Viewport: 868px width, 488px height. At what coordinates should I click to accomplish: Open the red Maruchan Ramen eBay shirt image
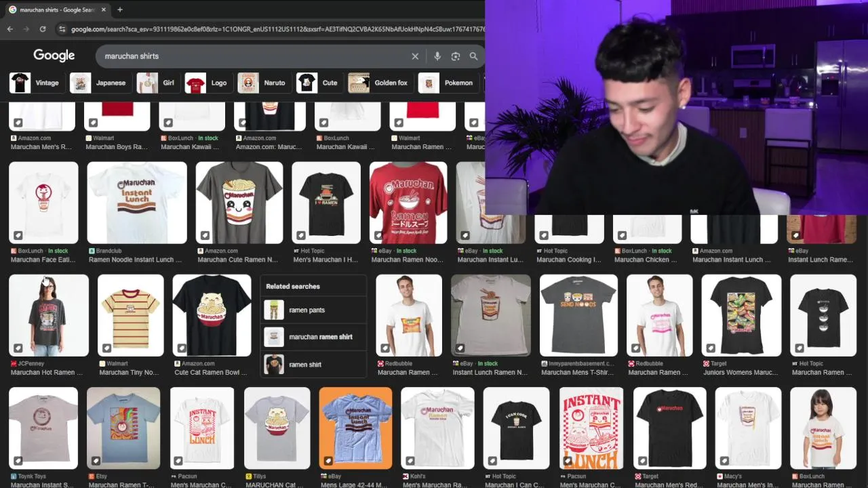[408, 203]
